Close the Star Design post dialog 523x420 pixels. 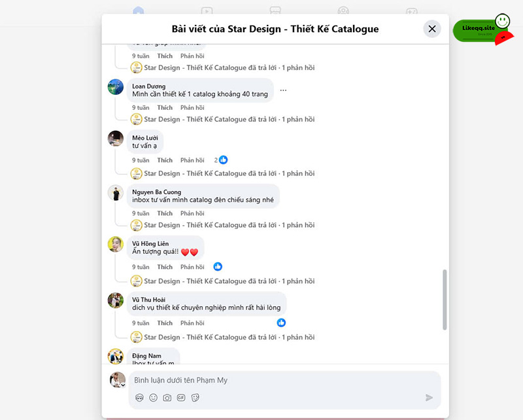[x=432, y=29]
